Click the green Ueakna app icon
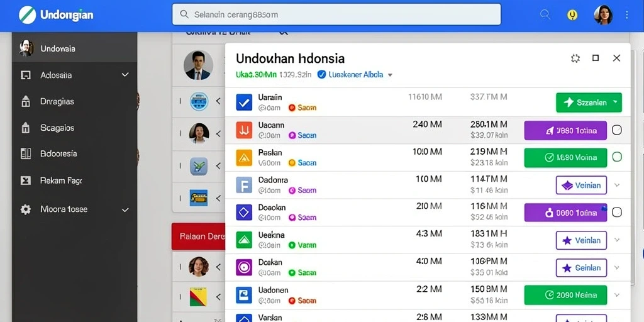 [x=244, y=240]
